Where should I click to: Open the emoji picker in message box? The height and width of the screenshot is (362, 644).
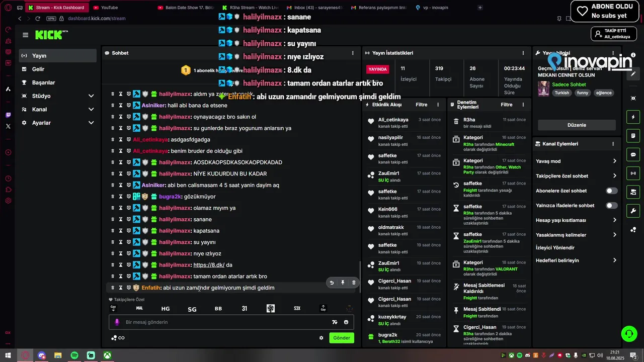pyautogui.click(x=346, y=322)
